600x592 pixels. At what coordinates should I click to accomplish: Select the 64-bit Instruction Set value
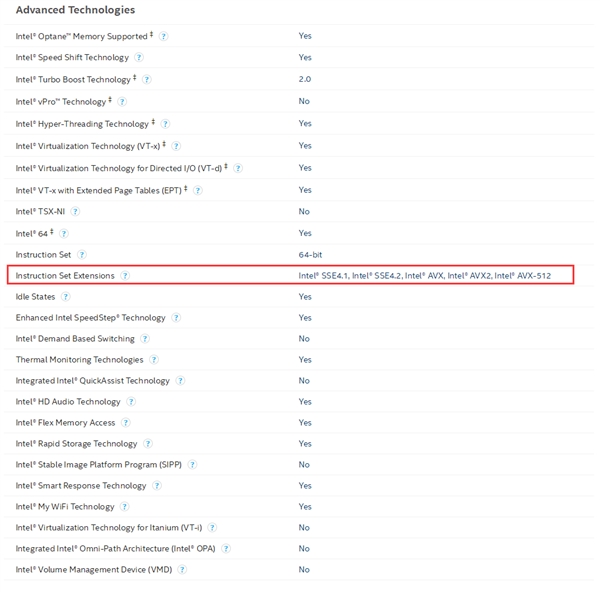point(310,255)
